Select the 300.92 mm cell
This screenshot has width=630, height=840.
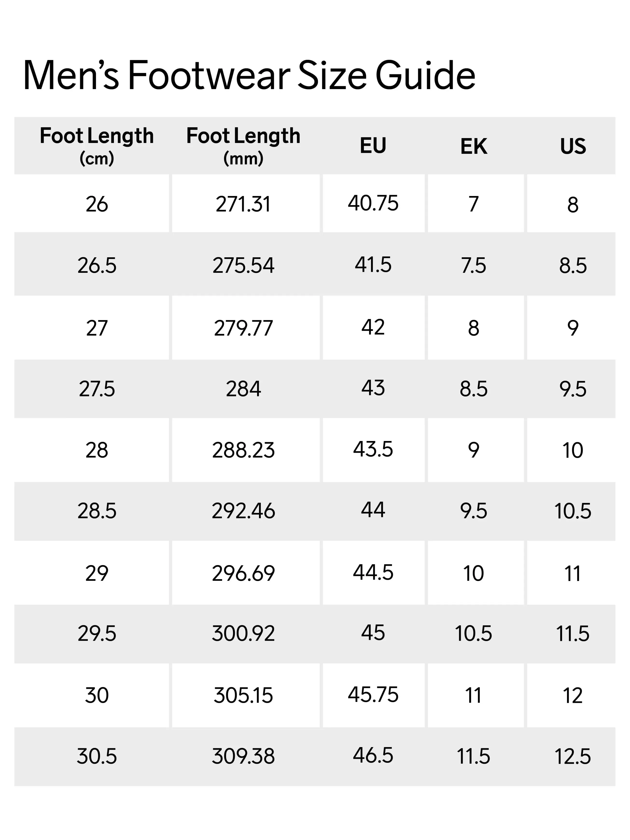(243, 634)
